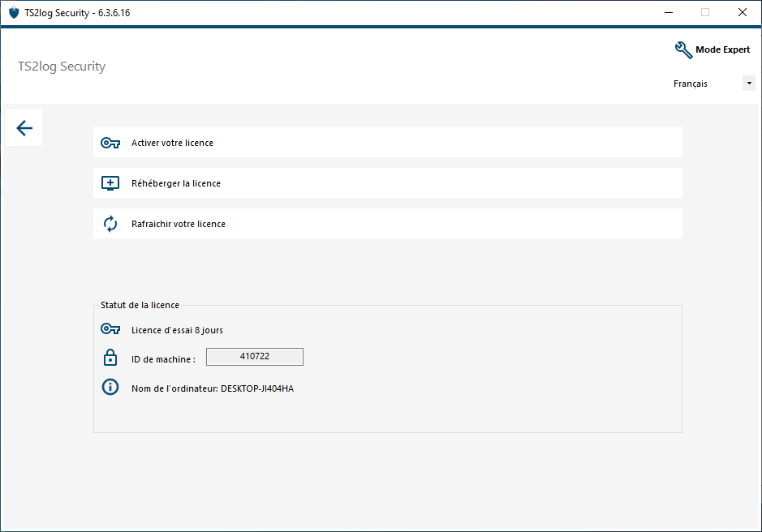Click the TS2log shield icon in title bar
The image size is (762, 532).
click(x=14, y=13)
